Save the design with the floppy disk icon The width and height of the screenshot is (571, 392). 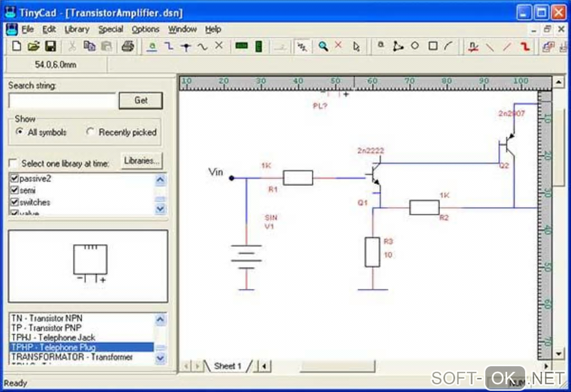(x=50, y=46)
